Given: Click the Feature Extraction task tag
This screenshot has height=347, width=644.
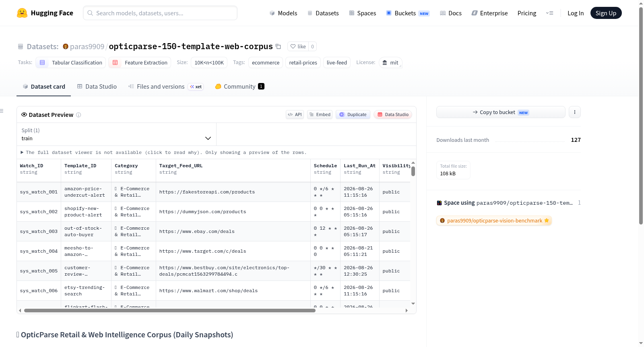Looking at the screenshot, I should pyautogui.click(x=140, y=62).
